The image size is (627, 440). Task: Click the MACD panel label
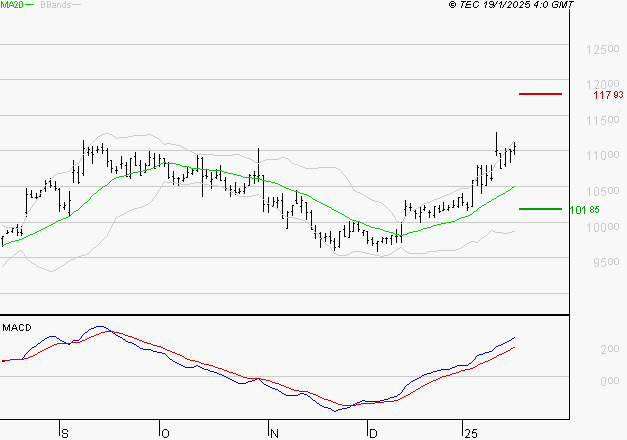pos(17,328)
